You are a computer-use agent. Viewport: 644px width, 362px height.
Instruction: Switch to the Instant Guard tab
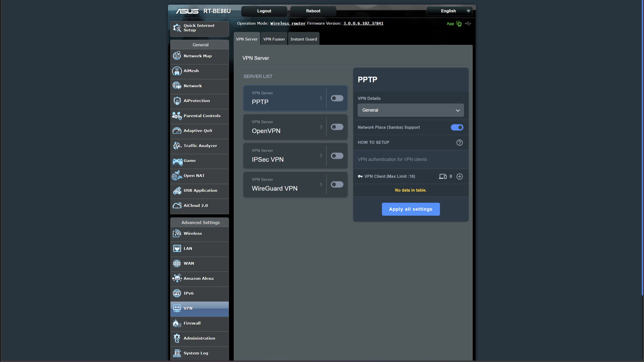[x=303, y=39]
